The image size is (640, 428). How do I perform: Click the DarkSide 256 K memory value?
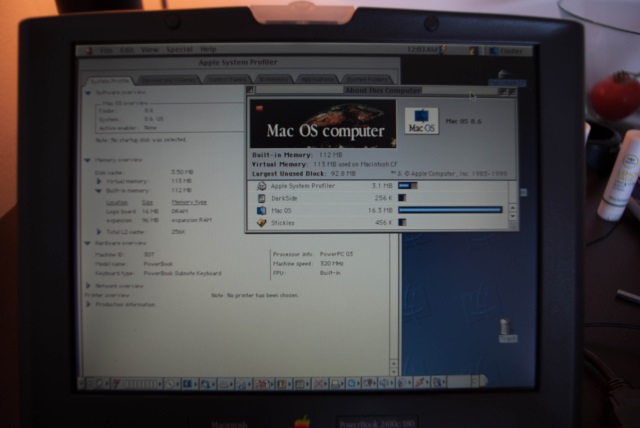tap(383, 198)
